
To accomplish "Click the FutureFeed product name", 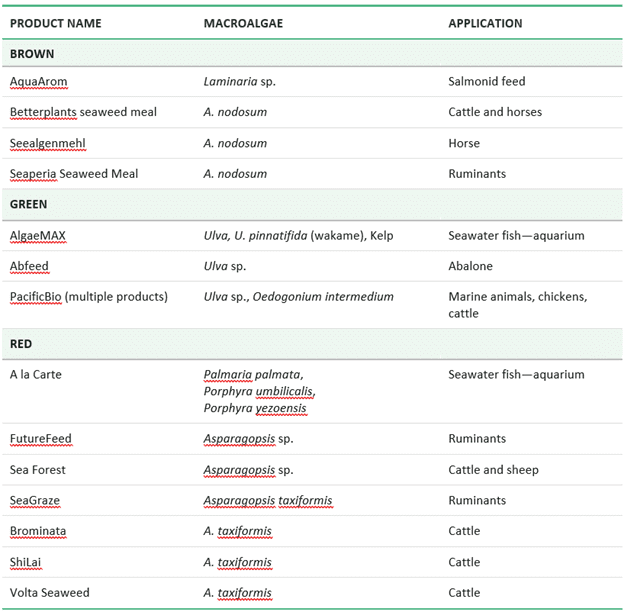I will [41, 439].
